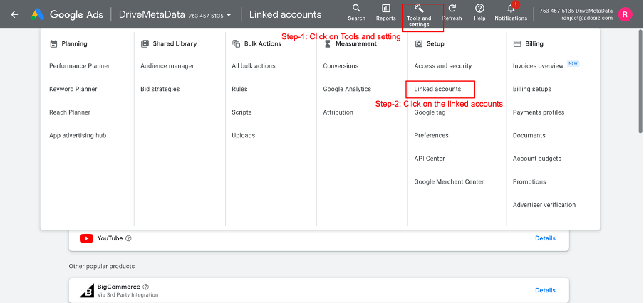The height and width of the screenshot is (303, 644).
Task: Click the Billing card icon
Action: [517, 43]
